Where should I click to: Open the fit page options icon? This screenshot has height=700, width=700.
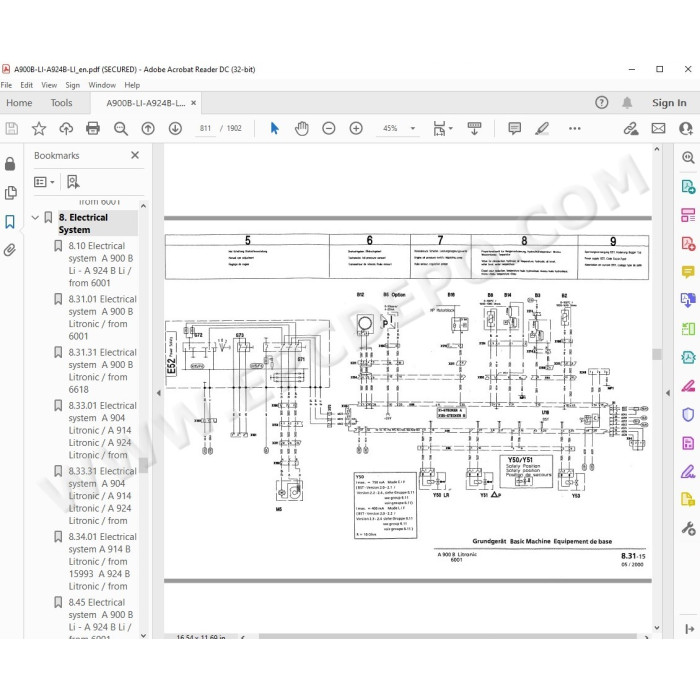point(442,129)
